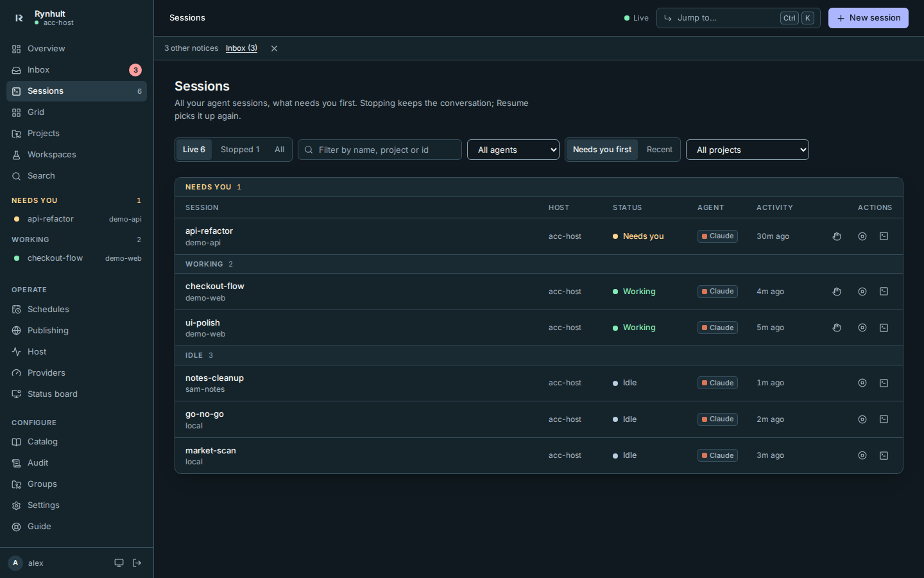Open Overview in the sidebar
This screenshot has width=924, height=578.
coord(76,49)
